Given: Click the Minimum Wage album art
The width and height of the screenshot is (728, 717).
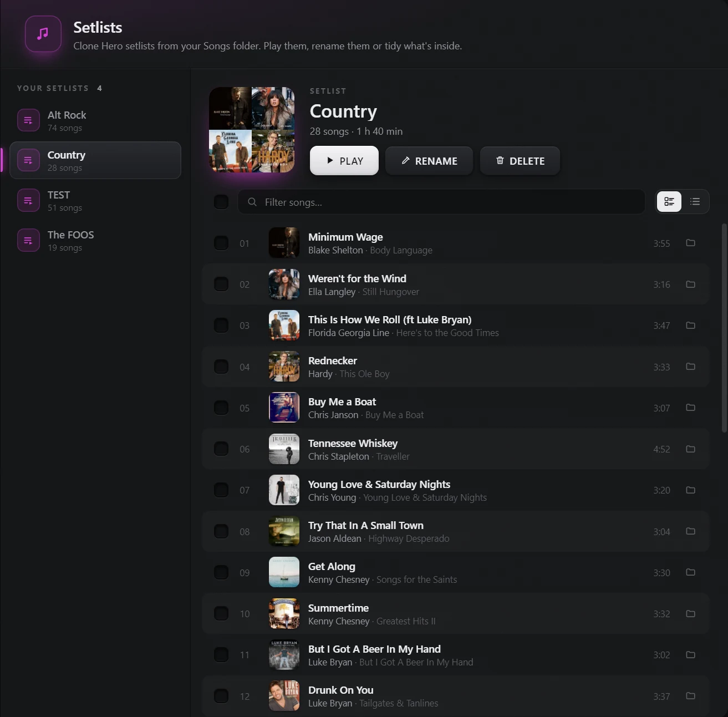Looking at the screenshot, I should point(284,243).
